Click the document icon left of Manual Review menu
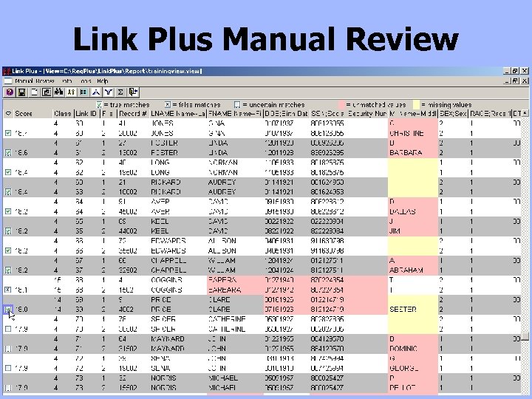The width and height of the screenshot is (532, 399). coord(8,81)
